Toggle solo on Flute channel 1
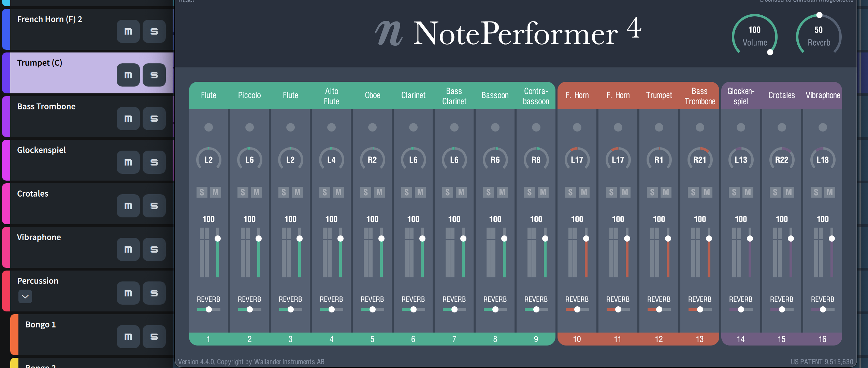This screenshot has width=868, height=368. 202,192
